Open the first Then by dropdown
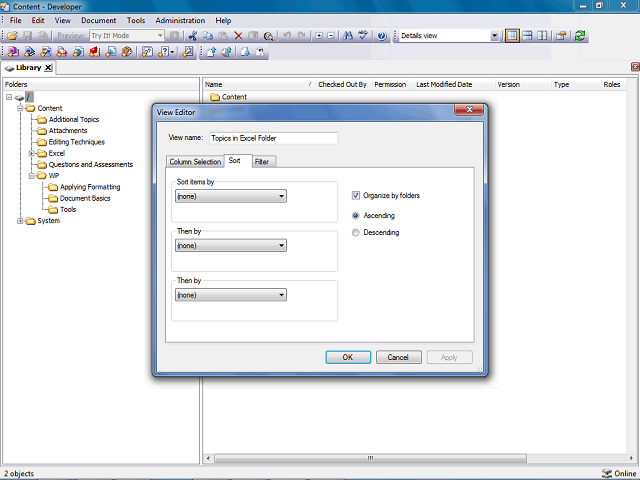Viewport: 640px width, 480px height. point(231,246)
